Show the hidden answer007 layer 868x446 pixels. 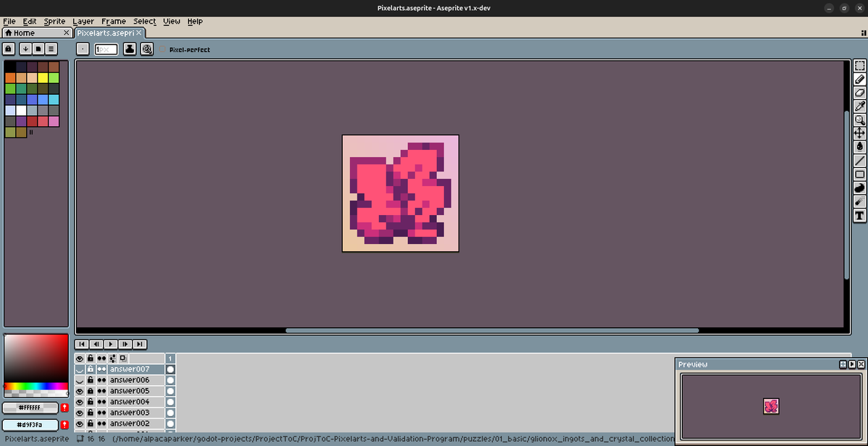[x=80, y=369]
